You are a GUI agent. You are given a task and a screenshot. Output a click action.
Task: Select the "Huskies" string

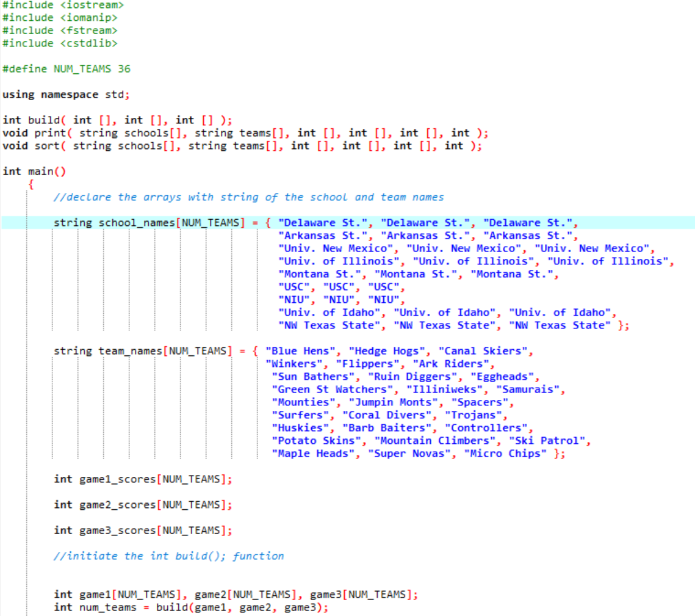coord(300,429)
